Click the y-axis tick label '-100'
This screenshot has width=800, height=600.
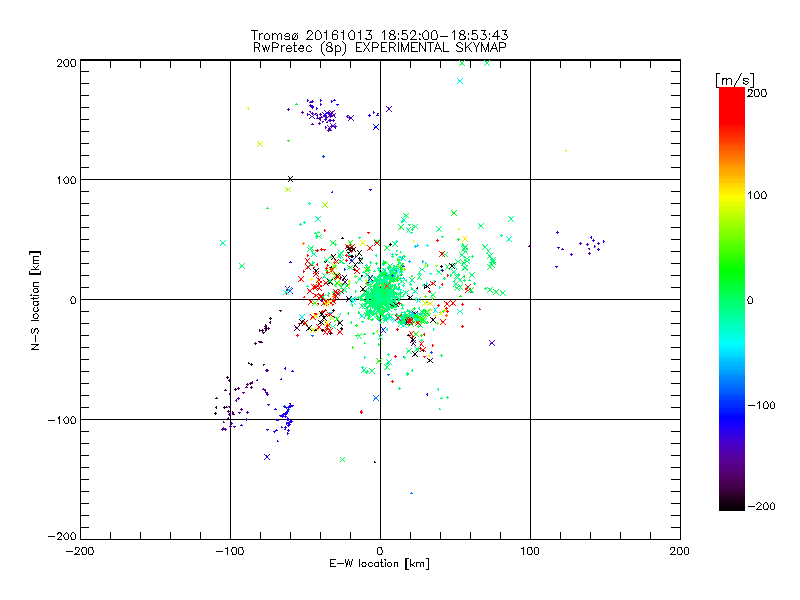click(62, 420)
